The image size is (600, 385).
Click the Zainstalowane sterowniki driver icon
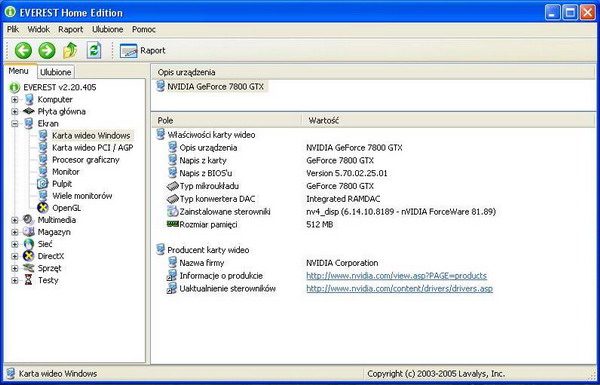coord(173,211)
